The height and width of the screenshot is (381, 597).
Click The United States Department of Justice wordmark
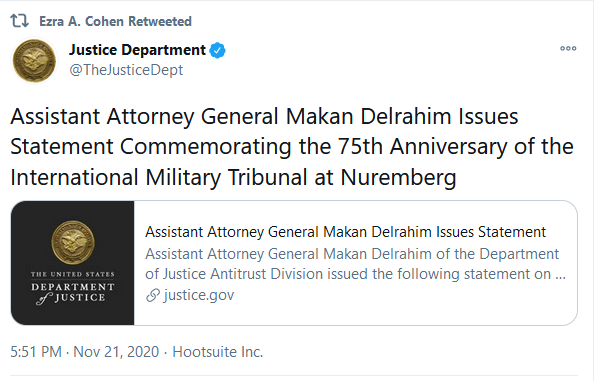pos(72,288)
